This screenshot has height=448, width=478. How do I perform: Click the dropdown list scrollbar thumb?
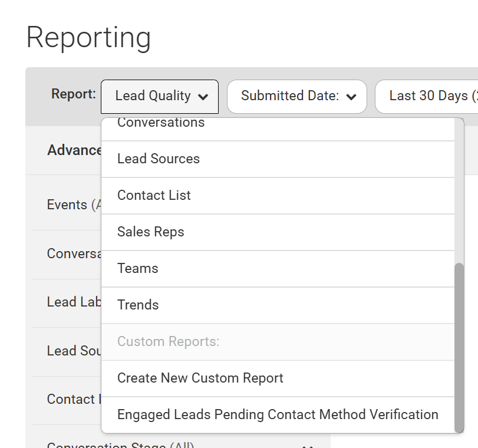(x=459, y=347)
